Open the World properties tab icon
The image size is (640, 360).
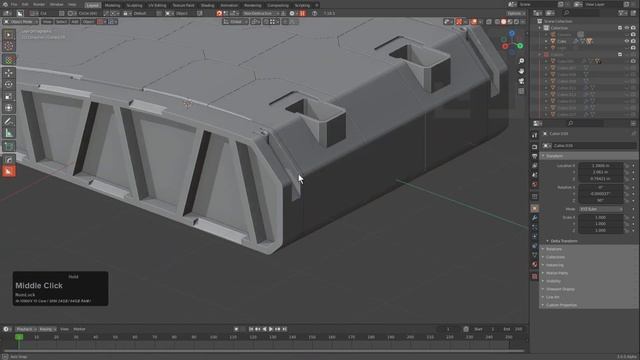535,184
